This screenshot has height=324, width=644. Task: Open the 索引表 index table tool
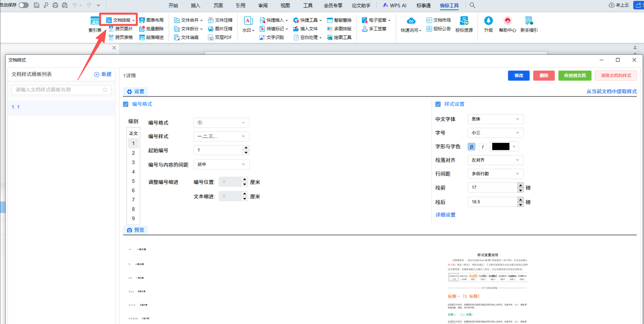click(x=95, y=21)
